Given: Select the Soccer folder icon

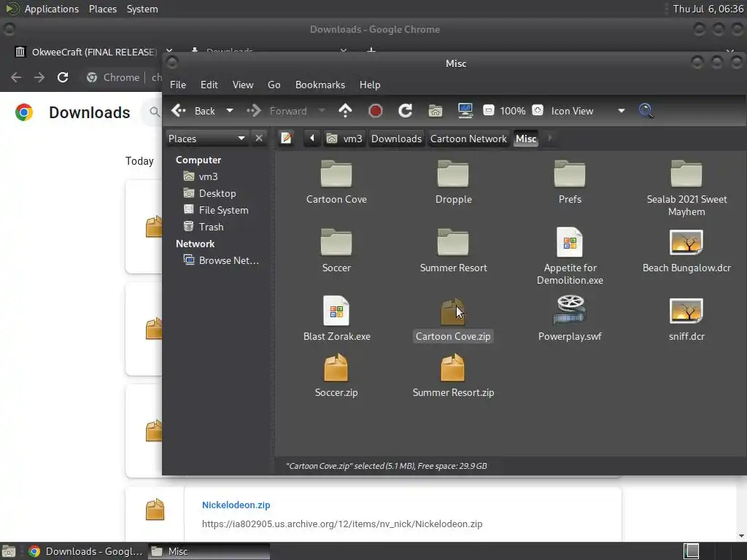Looking at the screenshot, I should (336, 242).
